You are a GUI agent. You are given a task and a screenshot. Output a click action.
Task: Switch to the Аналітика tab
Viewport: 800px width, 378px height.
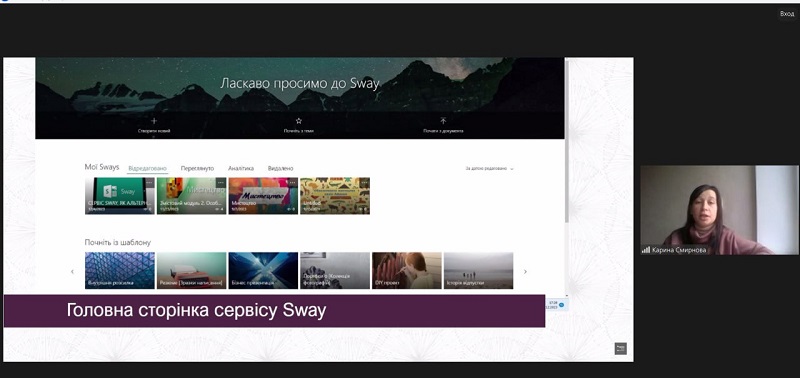coord(241,168)
